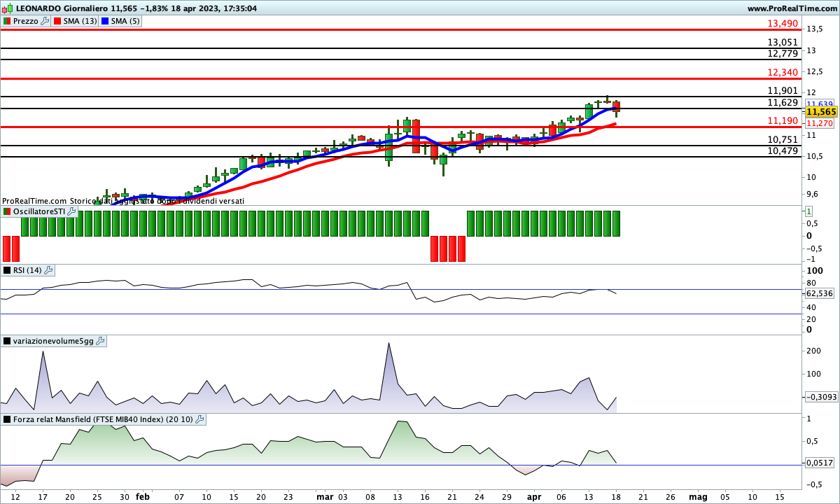Click the OscillatoreSTI legend icon
840x504 pixels.
tap(6, 211)
